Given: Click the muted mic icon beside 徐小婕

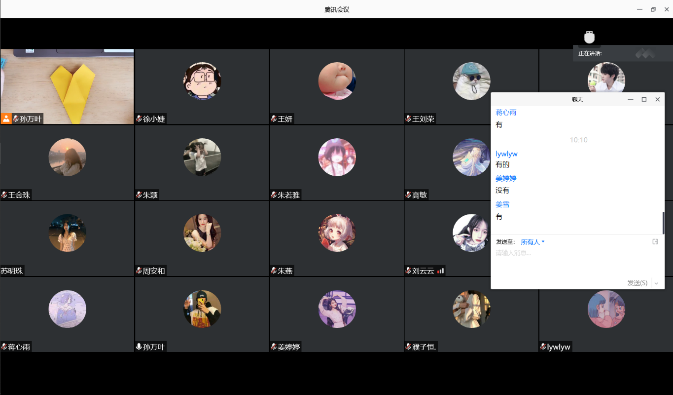Looking at the screenshot, I should coord(139,119).
